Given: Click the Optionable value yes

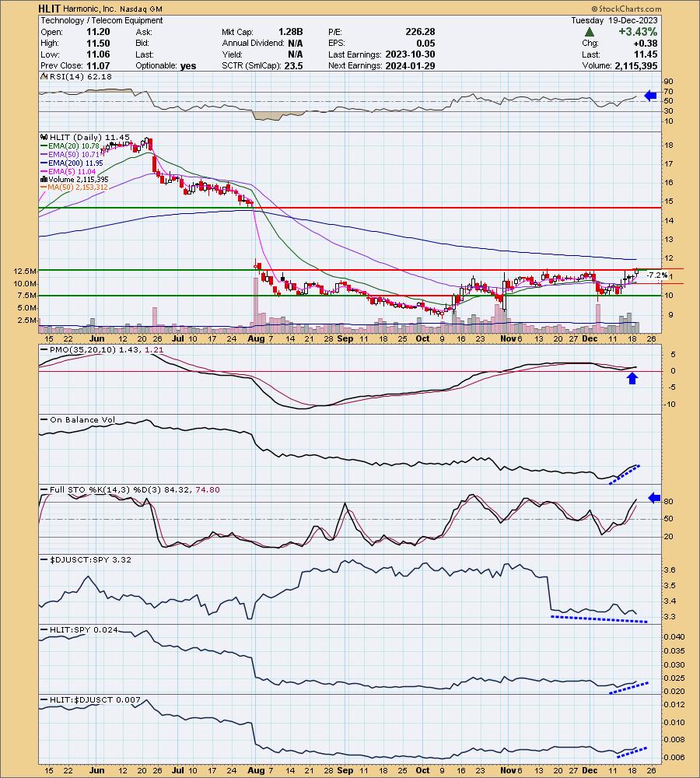Looking at the screenshot, I should [x=188, y=66].
